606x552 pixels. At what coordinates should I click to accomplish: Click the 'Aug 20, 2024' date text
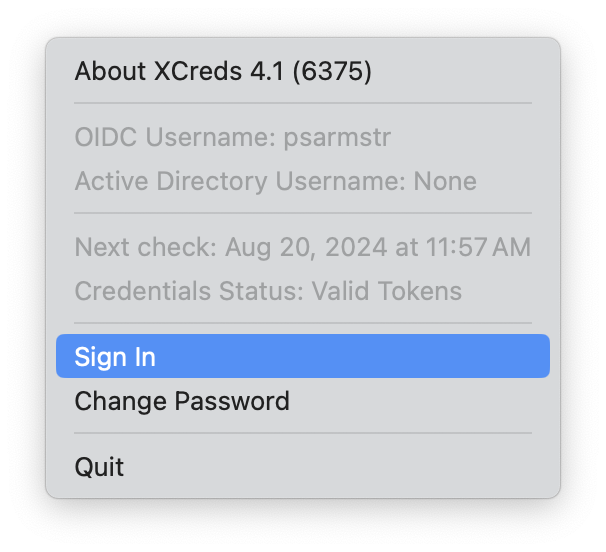(x=293, y=247)
